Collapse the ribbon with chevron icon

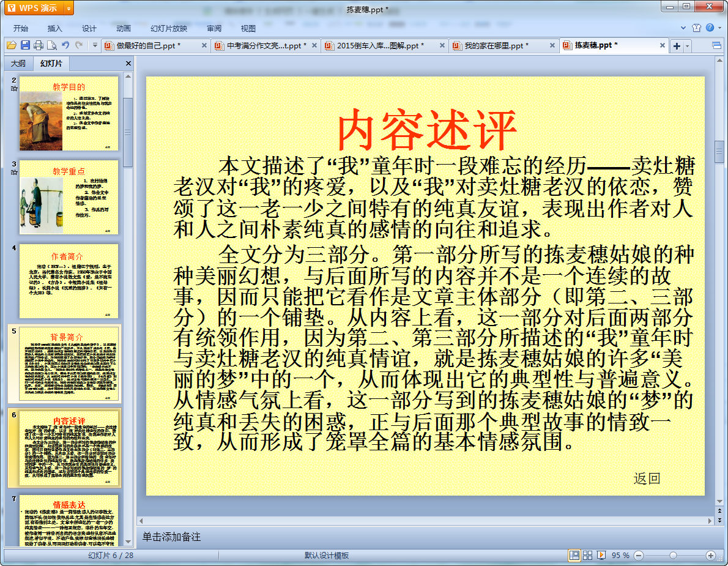[x=683, y=28]
